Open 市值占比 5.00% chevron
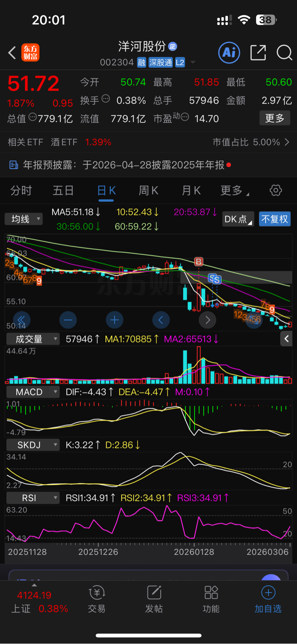This screenshot has height=644, width=297. 287,142
